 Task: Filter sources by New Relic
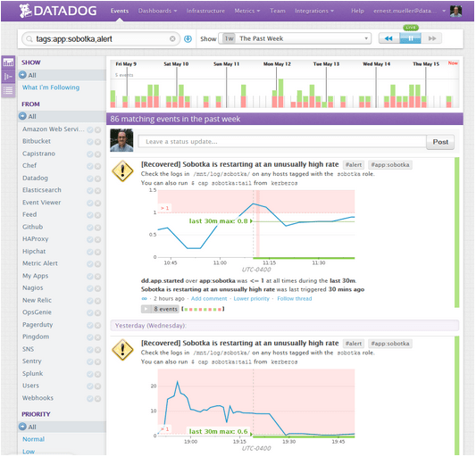click(x=37, y=300)
